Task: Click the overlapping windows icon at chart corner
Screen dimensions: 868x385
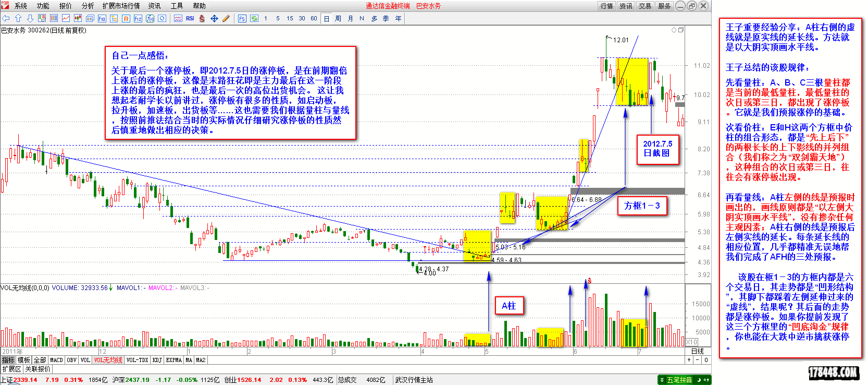Action: (x=680, y=30)
